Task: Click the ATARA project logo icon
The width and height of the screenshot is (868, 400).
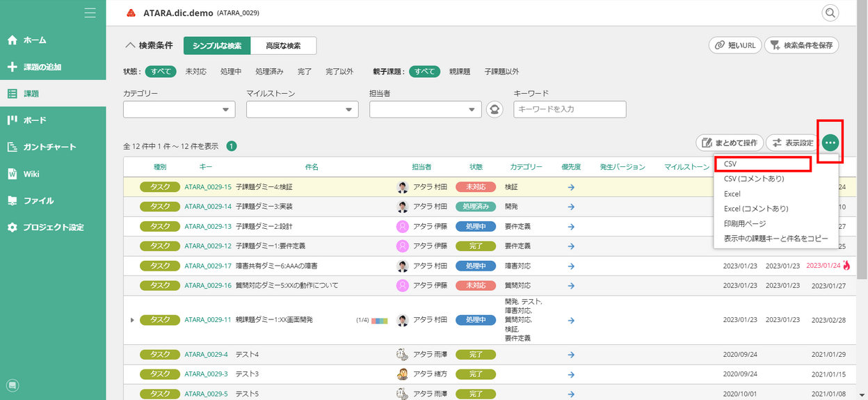Action: coord(131,13)
